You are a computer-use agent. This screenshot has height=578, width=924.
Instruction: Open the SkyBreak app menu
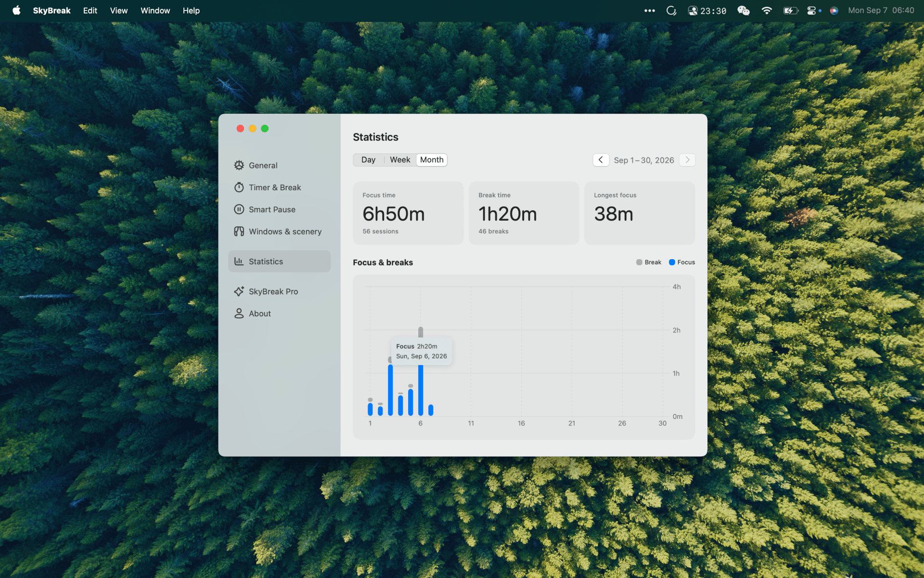point(51,11)
